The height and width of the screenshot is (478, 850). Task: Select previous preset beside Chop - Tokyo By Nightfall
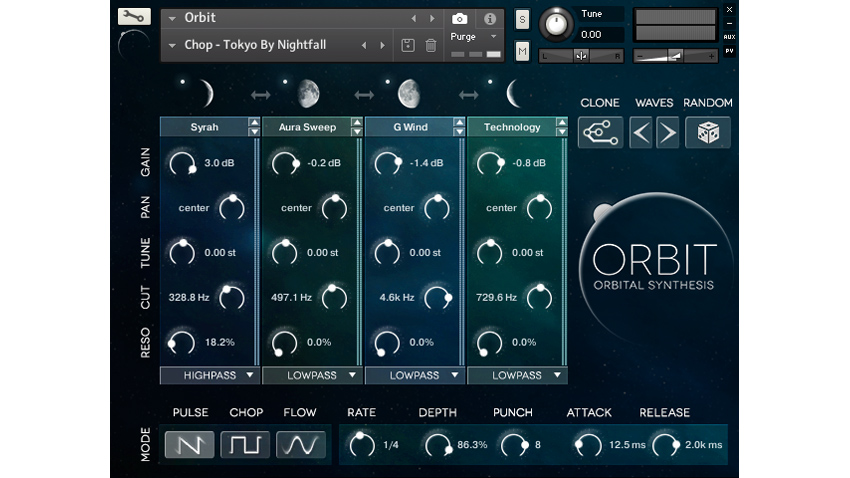coord(364,46)
